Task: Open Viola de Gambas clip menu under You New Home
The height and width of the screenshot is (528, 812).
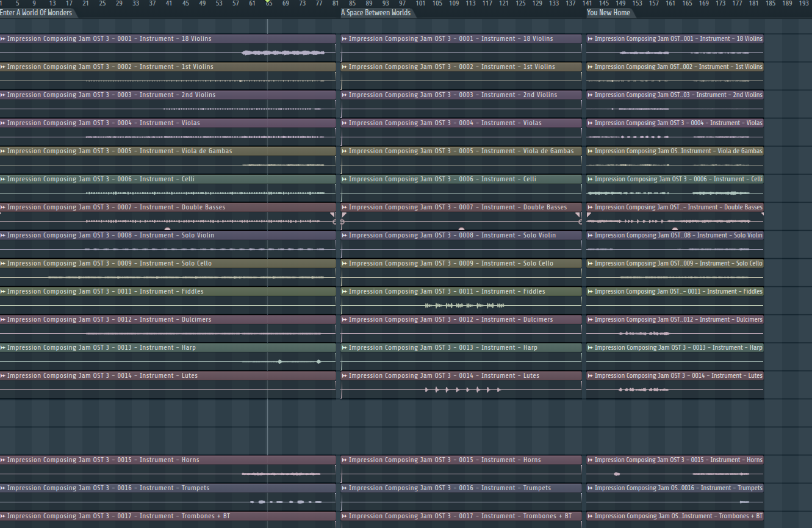Action: click(591, 151)
